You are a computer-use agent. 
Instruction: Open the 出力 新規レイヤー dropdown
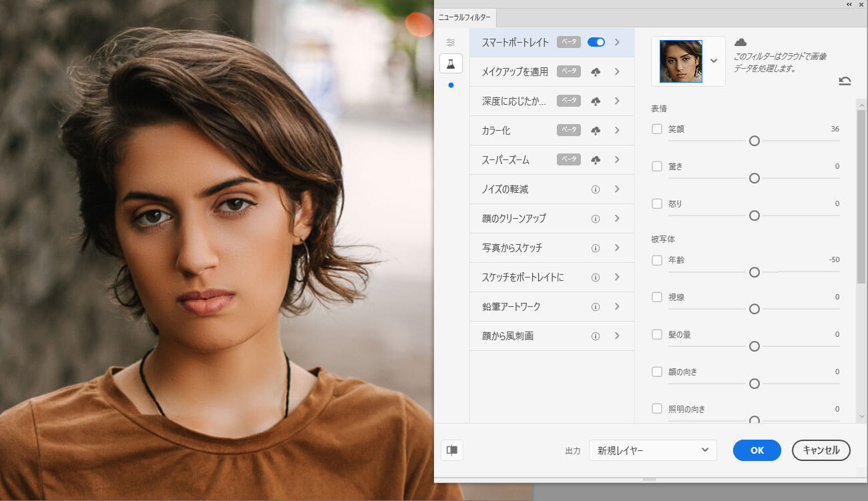(x=652, y=450)
